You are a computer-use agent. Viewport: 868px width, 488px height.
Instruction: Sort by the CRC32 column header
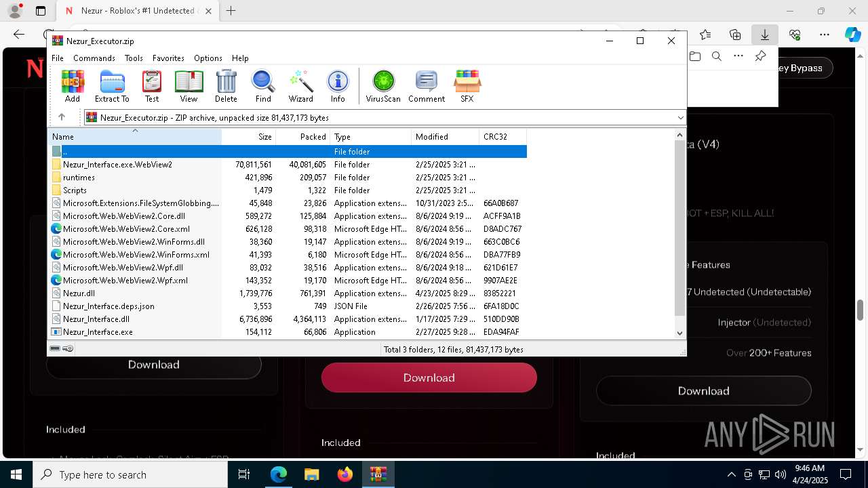coord(502,136)
